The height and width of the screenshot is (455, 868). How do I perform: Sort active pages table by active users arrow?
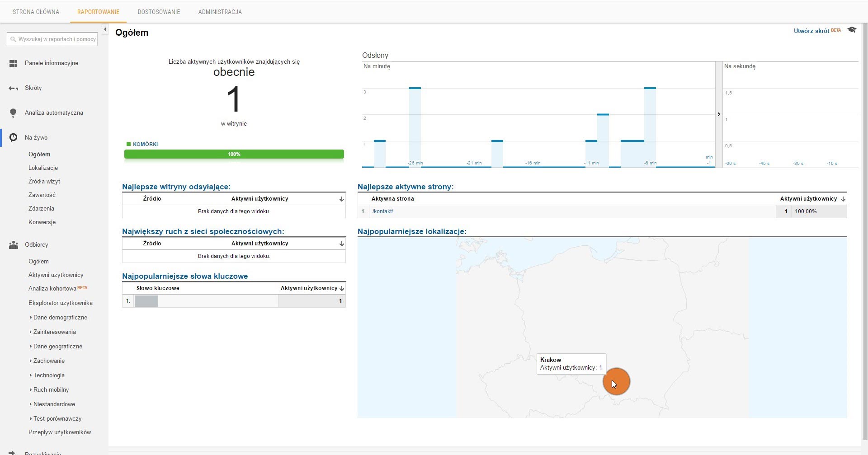[843, 199]
